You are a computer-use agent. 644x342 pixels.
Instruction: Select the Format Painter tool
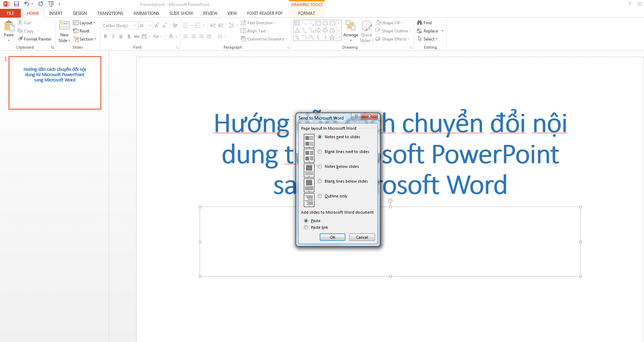[35, 39]
